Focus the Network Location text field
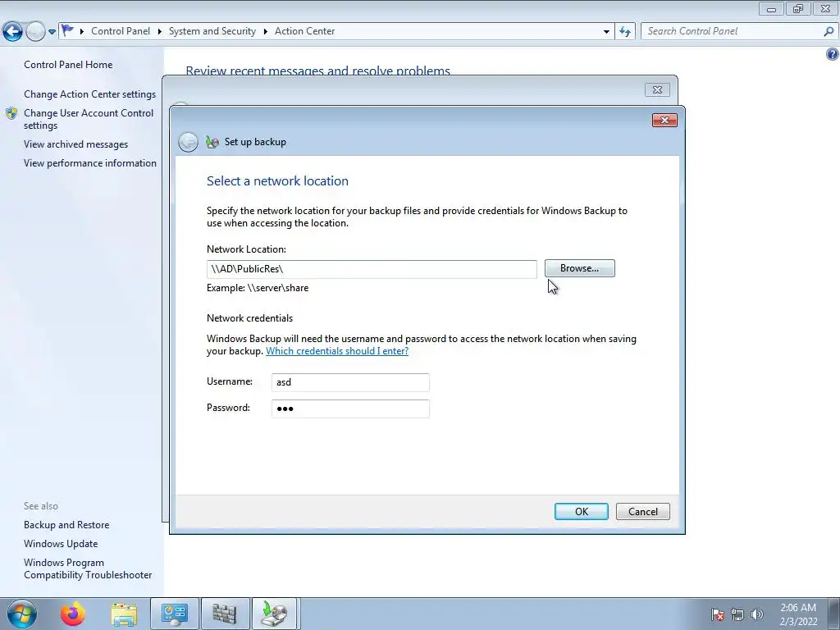Image resolution: width=840 pixels, height=630 pixels. coord(372,269)
